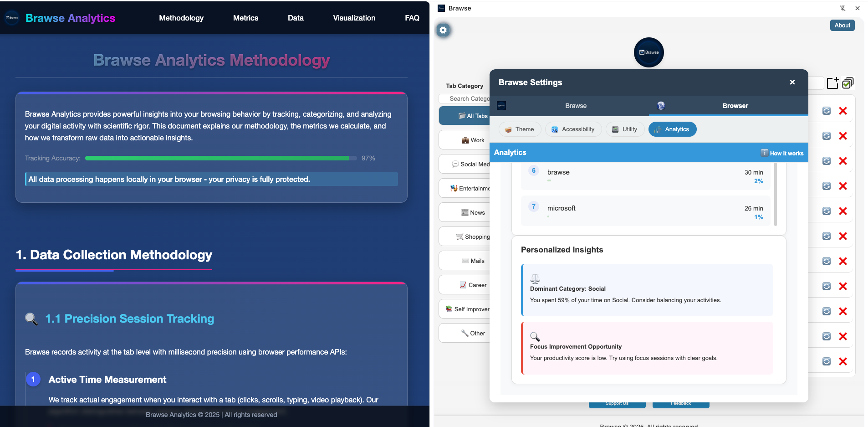Viewport: 868px width, 427px height.
Task: Open the Analytics settings section
Action: pyautogui.click(x=672, y=129)
